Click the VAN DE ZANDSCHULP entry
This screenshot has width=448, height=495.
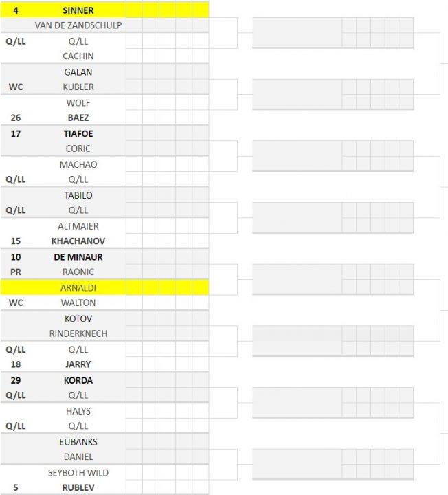[x=78, y=25]
